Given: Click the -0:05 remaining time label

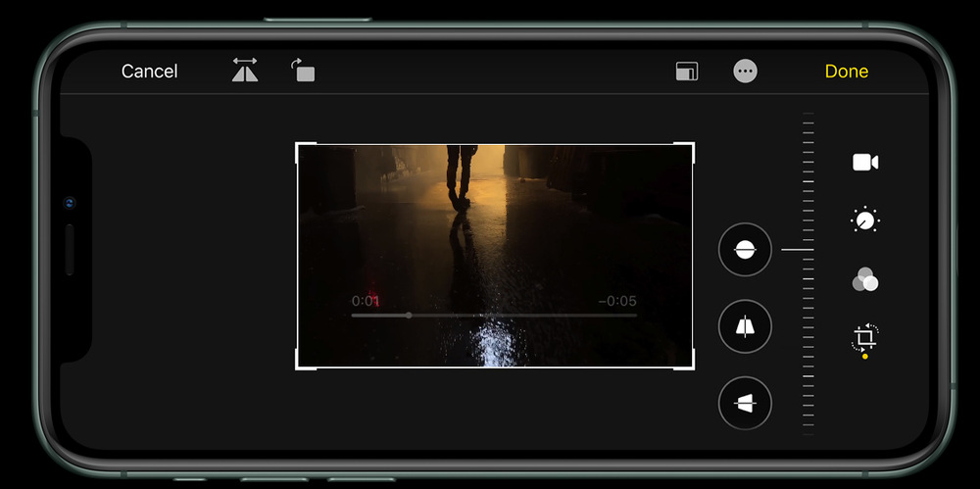Looking at the screenshot, I should pyautogui.click(x=616, y=301).
